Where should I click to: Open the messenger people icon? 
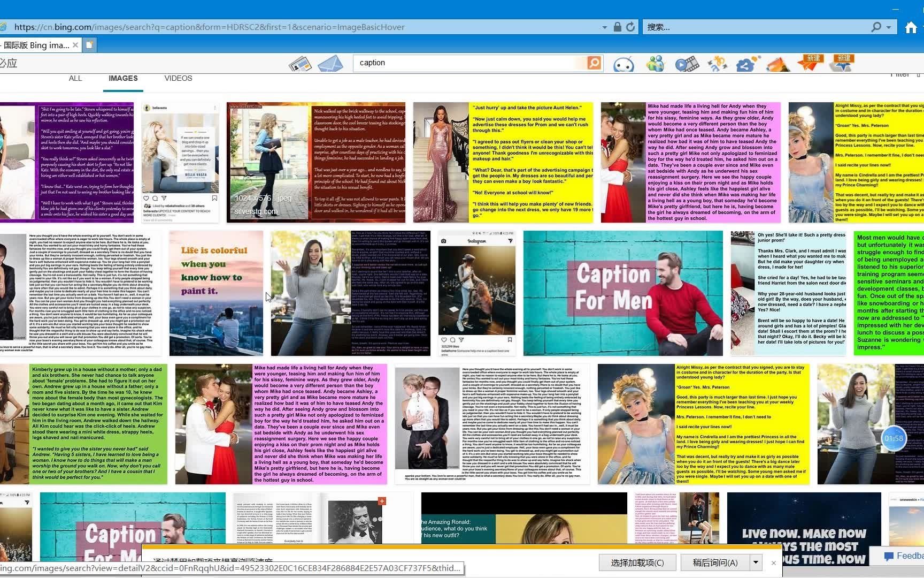[x=655, y=64]
